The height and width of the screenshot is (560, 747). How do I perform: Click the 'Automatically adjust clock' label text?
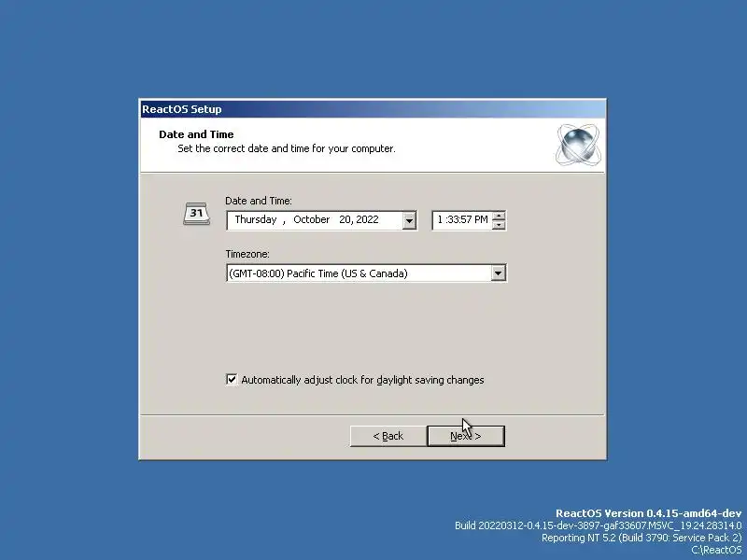(x=362, y=380)
